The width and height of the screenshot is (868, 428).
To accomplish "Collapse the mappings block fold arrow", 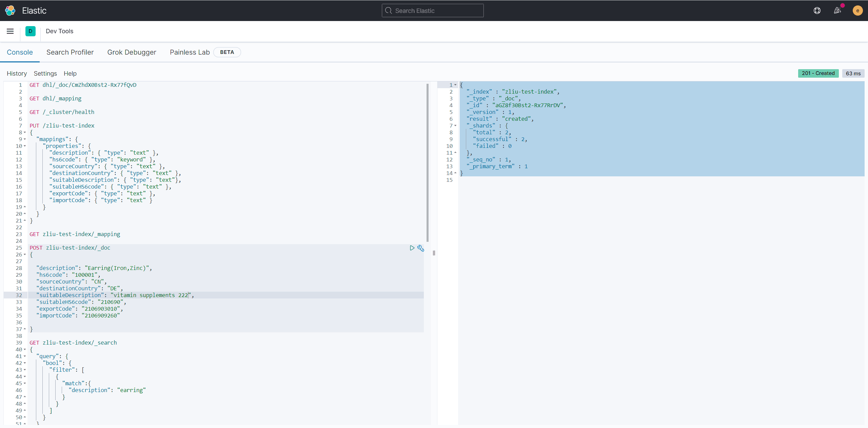I will tap(25, 139).
